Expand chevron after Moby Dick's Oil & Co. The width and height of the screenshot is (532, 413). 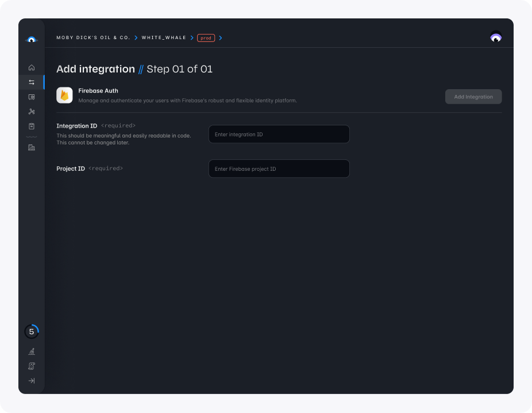tap(136, 38)
